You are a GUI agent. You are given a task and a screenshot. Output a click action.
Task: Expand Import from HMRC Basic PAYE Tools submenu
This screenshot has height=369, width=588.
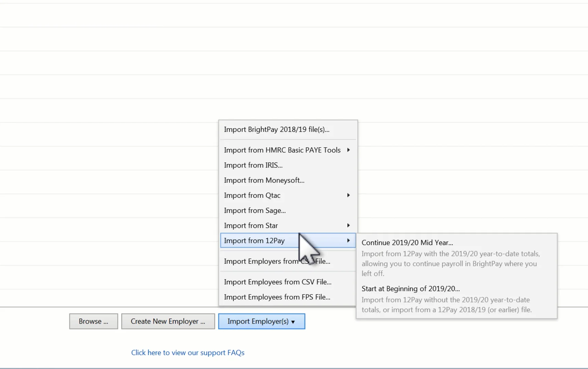pos(288,150)
